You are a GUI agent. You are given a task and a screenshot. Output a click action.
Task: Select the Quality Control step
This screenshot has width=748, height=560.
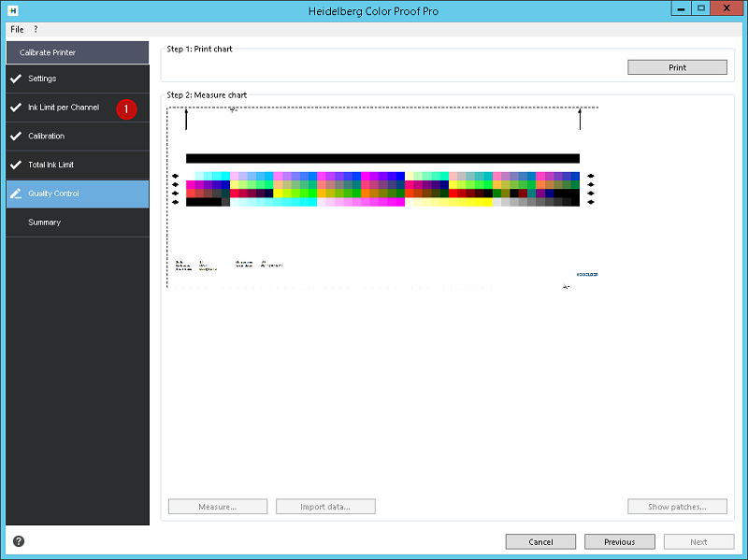(x=78, y=194)
